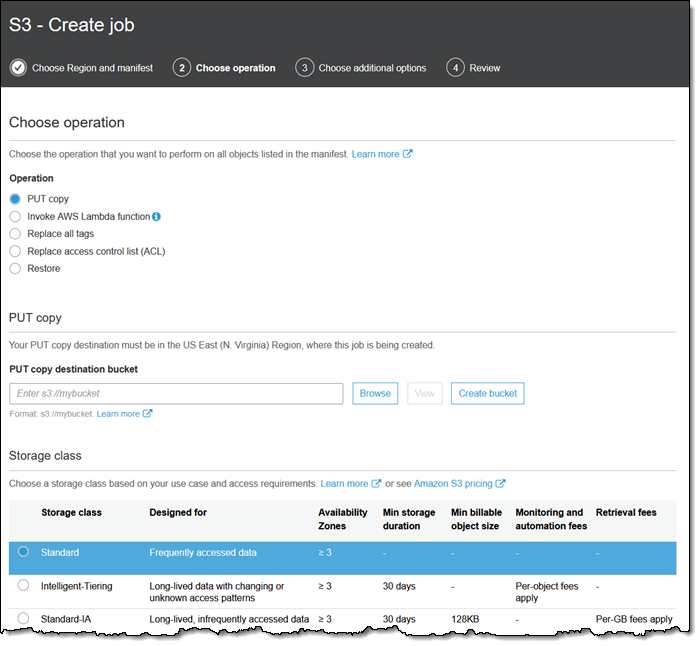Click the 'Intelligent-Tiering' row label

tap(77, 586)
